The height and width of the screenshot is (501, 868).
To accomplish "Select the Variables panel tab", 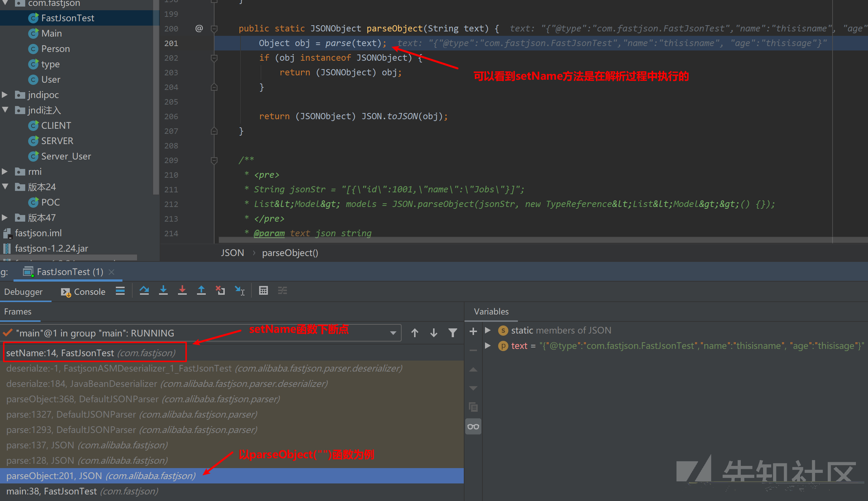I will (x=491, y=312).
